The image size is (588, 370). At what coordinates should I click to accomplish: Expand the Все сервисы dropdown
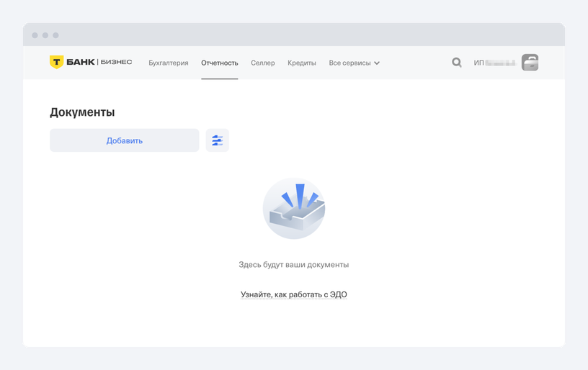[x=349, y=63]
